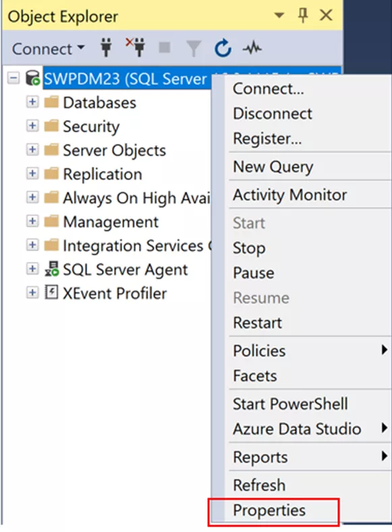The height and width of the screenshot is (532, 392).
Task: Click Restart in the context menu
Action: 258,323
